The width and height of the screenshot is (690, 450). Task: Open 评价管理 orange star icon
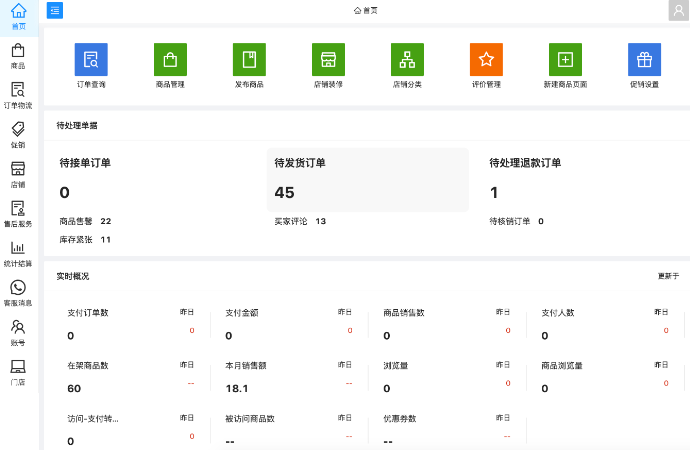[x=486, y=60]
